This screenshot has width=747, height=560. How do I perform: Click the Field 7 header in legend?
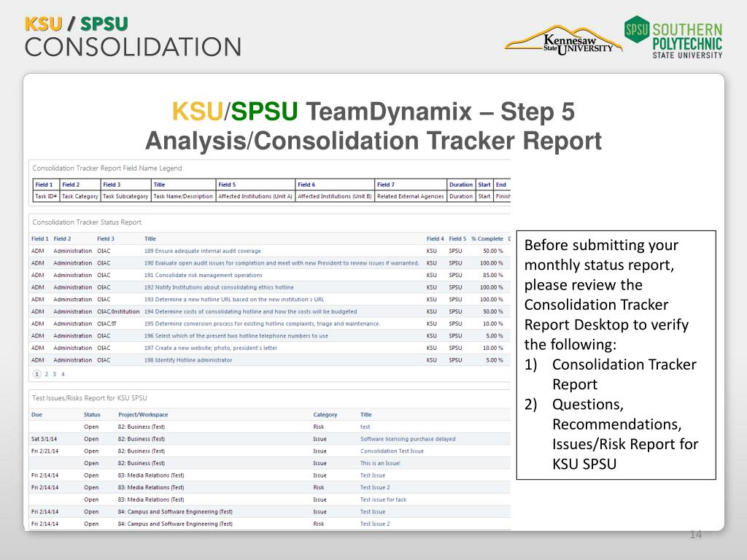click(x=411, y=184)
